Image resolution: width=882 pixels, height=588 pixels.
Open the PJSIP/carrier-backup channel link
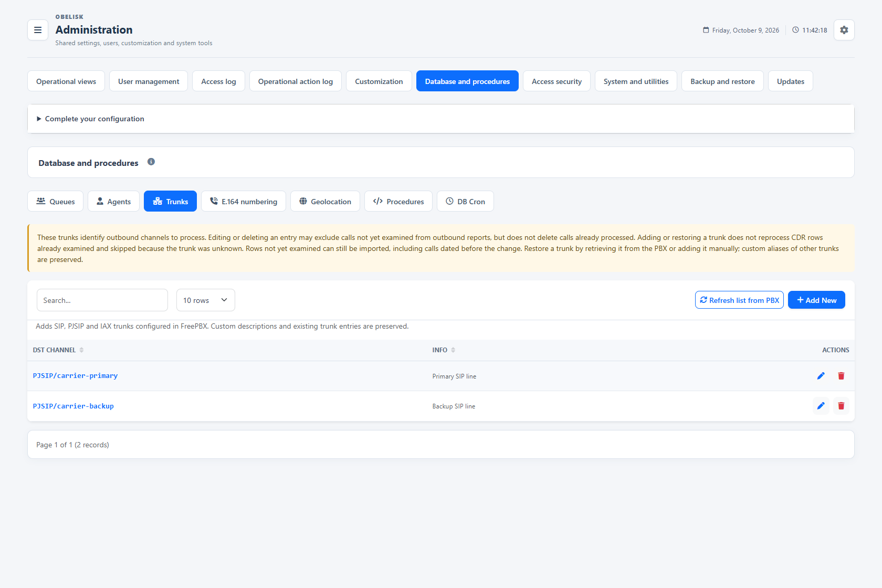point(73,406)
